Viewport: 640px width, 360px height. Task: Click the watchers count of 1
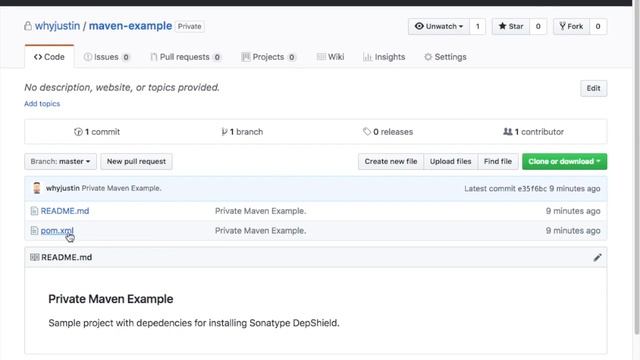click(x=478, y=27)
